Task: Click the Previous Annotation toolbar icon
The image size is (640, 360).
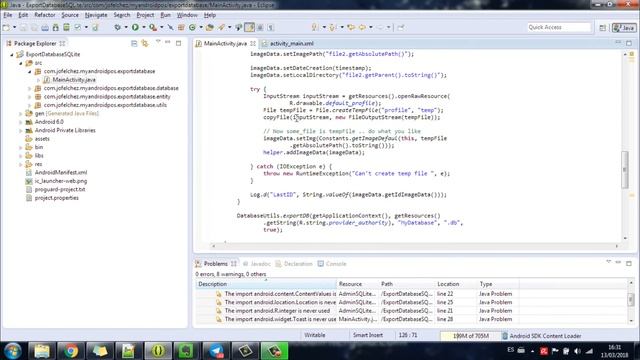Action: pyautogui.click(x=333, y=27)
